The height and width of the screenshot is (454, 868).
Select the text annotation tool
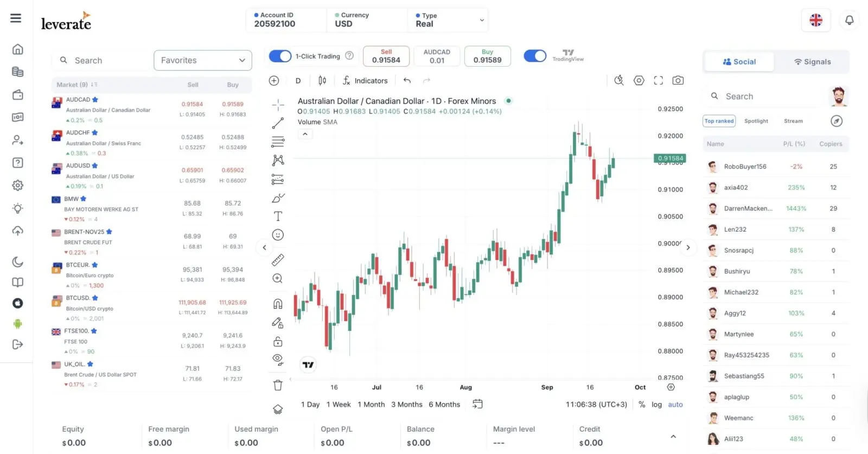coord(278,216)
